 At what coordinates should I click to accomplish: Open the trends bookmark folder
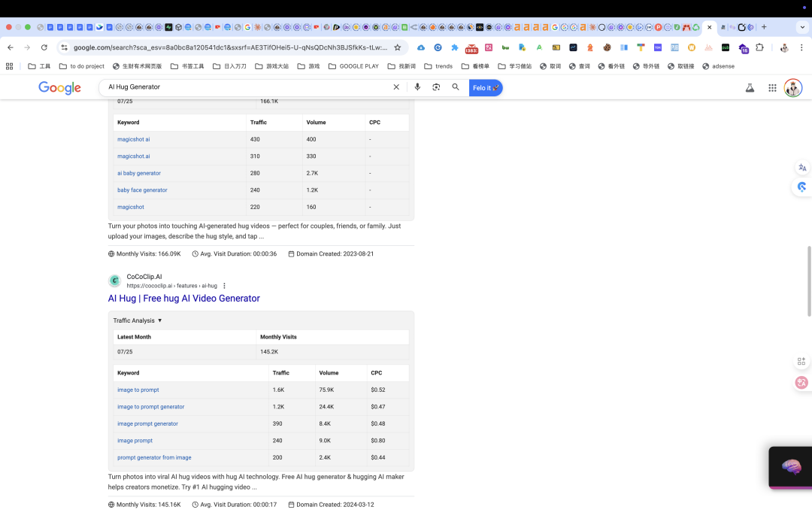438,66
